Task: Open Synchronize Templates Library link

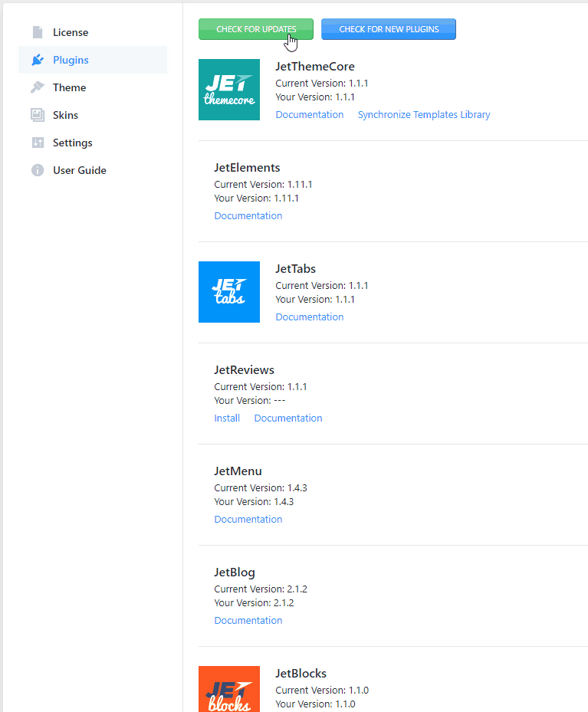Action: click(424, 115)
